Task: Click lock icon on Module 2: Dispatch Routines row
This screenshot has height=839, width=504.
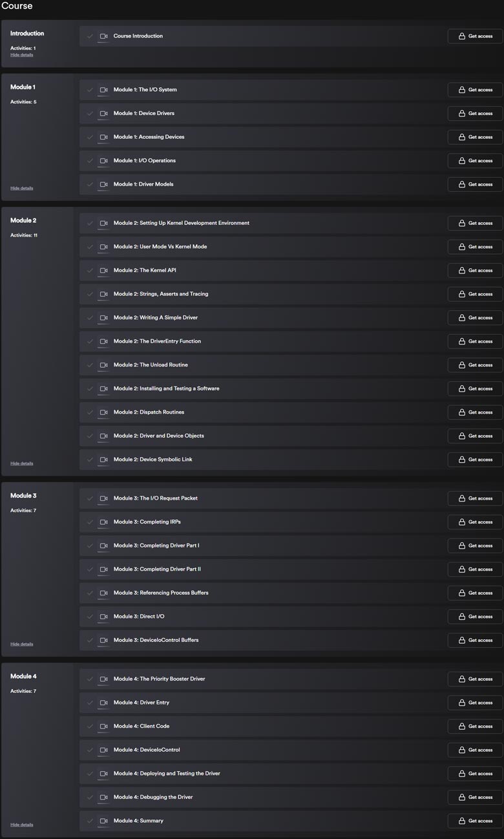Action: [461, 412]
